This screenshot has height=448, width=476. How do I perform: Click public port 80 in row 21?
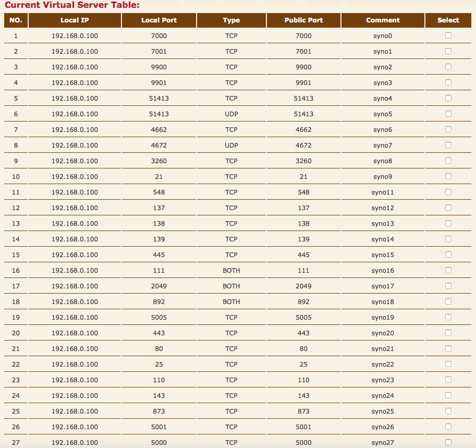click(x=303, y=349)
